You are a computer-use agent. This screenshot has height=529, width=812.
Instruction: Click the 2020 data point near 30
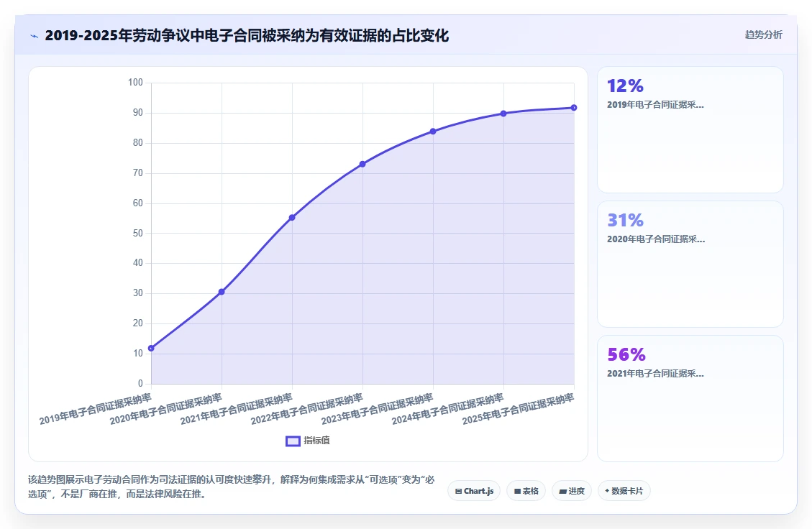222,292
